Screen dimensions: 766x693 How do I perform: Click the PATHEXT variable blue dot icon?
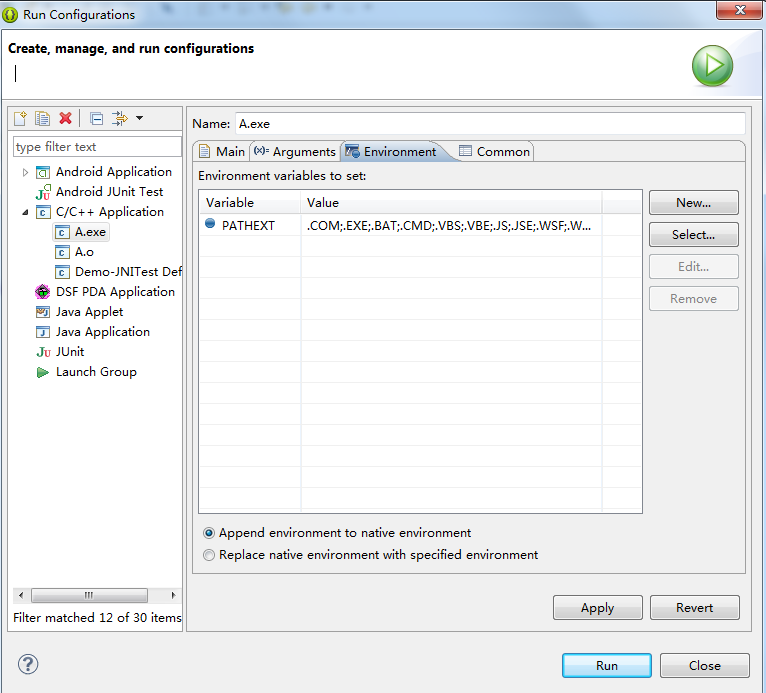210,224
